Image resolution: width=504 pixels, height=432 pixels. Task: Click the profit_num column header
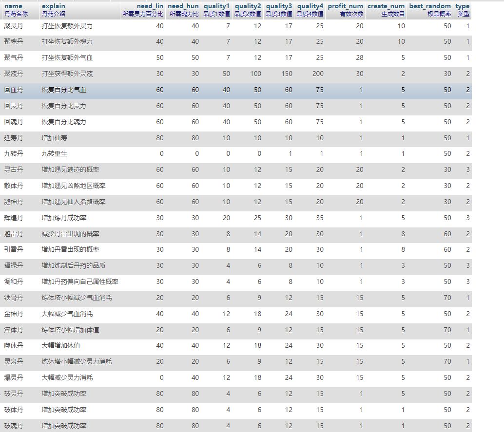(346, 6)
